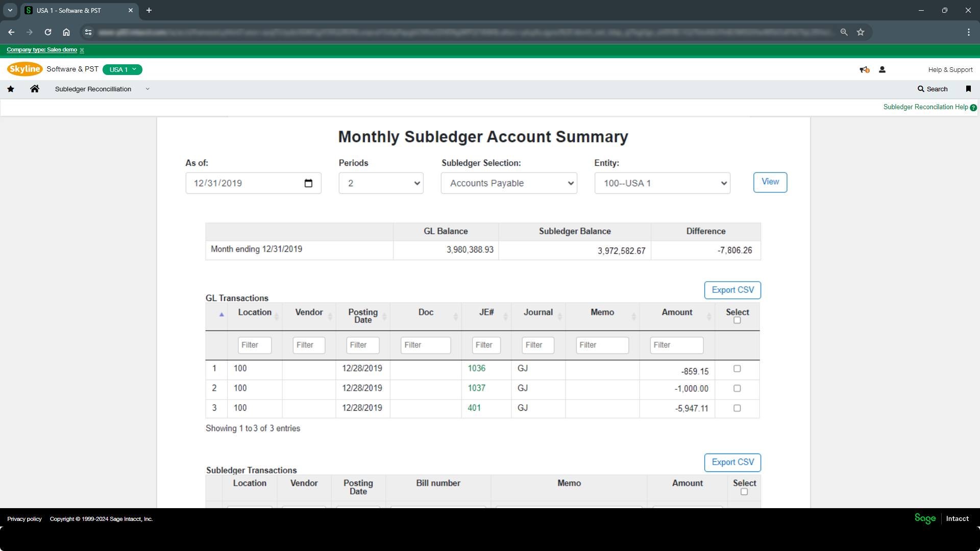
Task: Expand the Subledger Selection Accounts Payable dropdown
Action: coord(509,183)
